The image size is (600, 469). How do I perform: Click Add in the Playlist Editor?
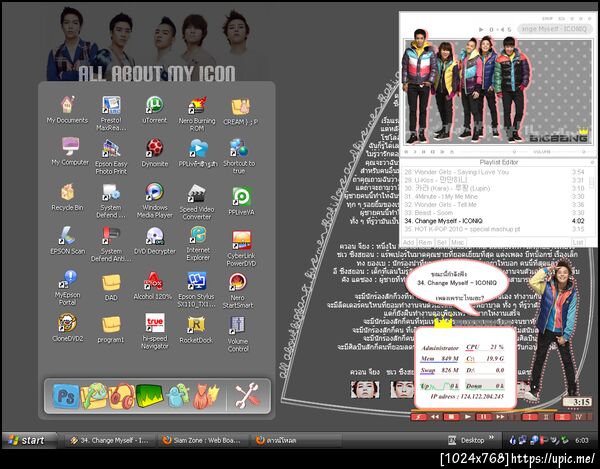click(408, 243)
